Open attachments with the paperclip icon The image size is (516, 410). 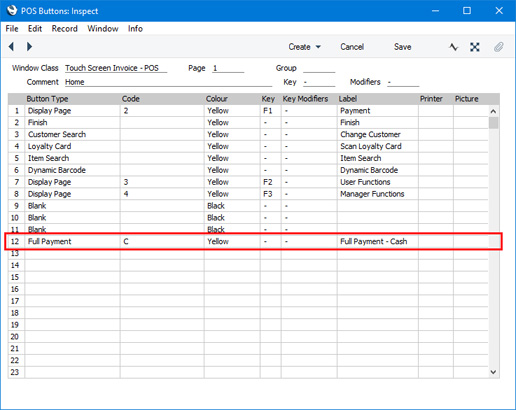click(x=498, y=47)
